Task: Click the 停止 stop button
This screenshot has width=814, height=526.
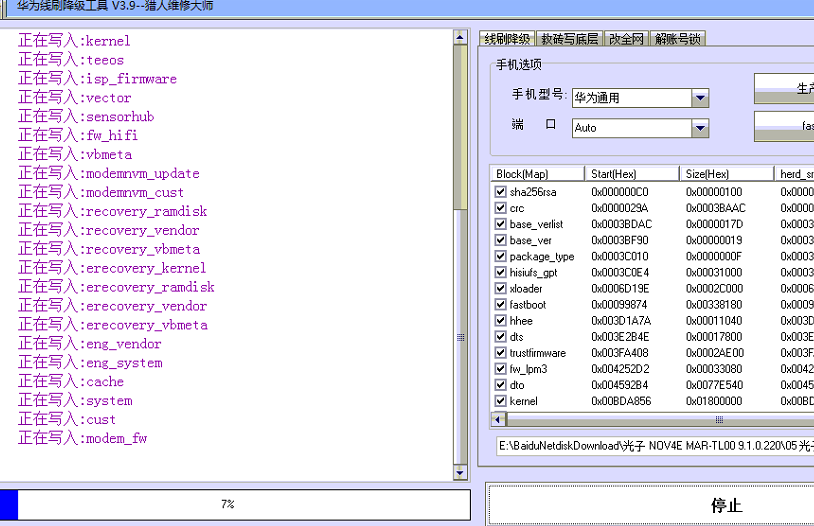Action: 651,505
